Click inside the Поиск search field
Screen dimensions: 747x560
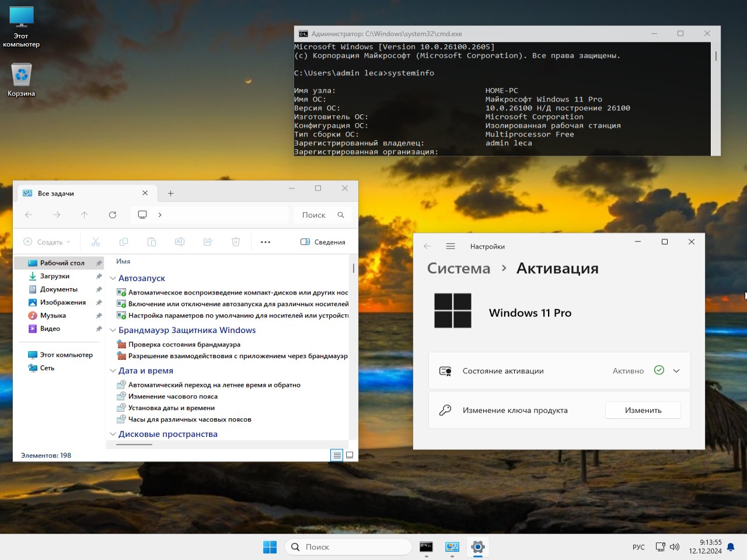tap(348, 547)
